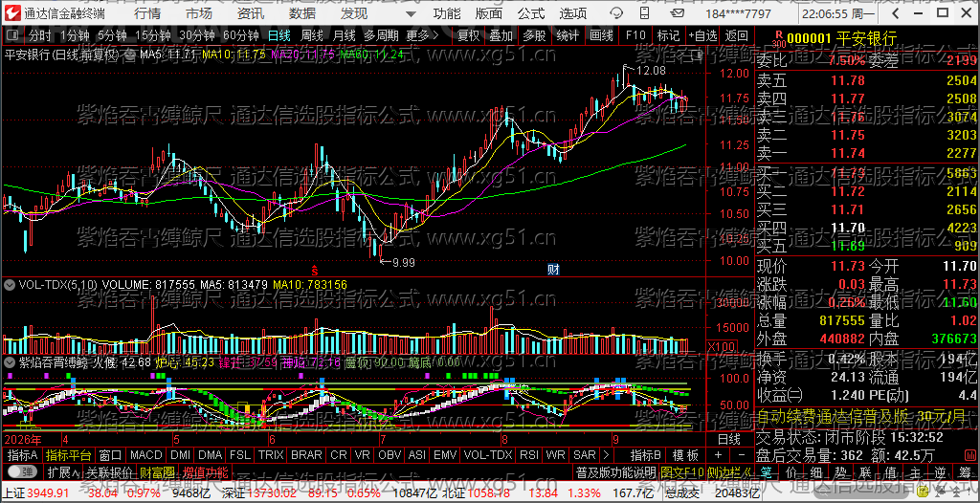The image size is (980, 503).
Task: Expand the dropdown arrow after 发现
Action: 410,13
